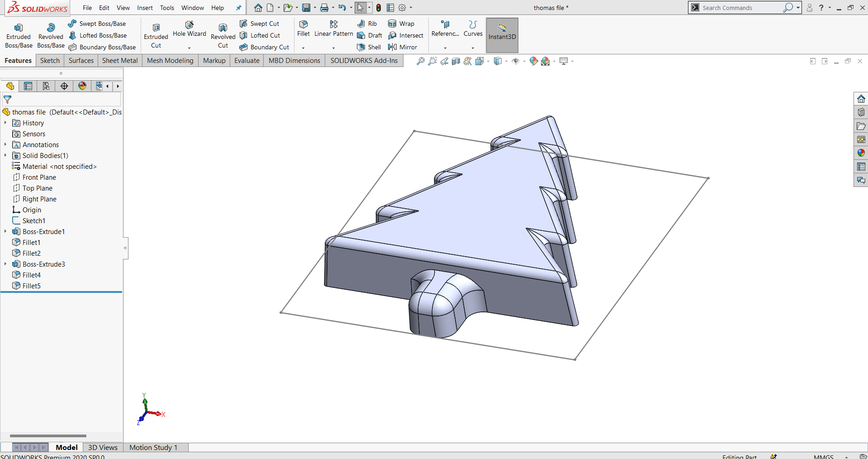Image resolution: width=868 pixels, height=459 pixels.
Task: Open the Curves tool
Action: click(473, 29)
